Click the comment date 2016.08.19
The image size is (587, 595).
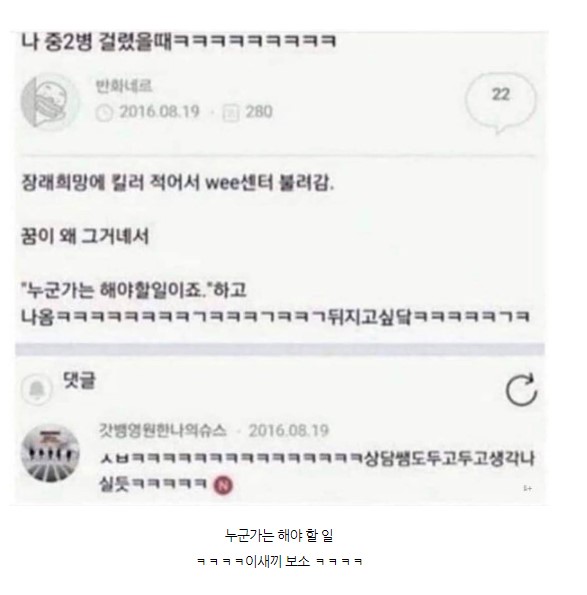pos(289,431)
